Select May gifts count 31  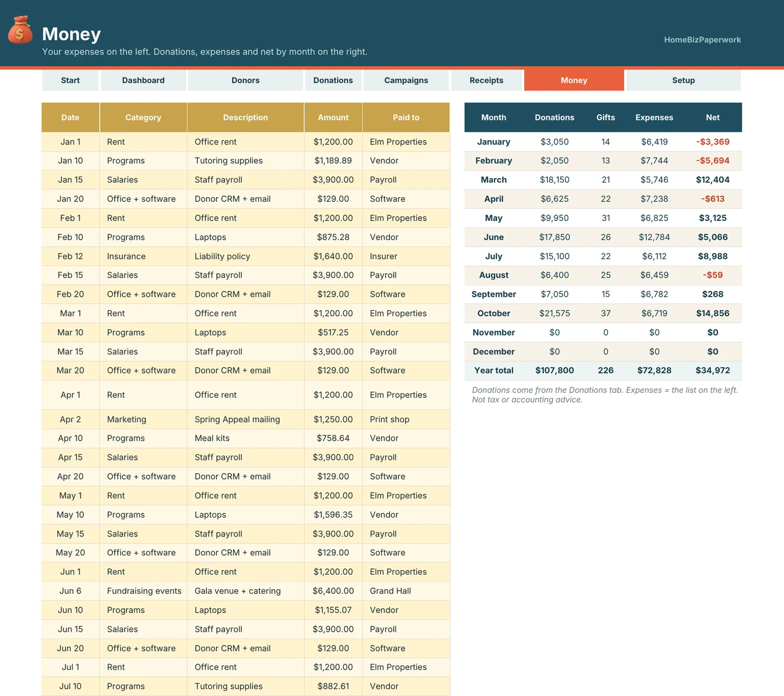[x=605, y=218]
